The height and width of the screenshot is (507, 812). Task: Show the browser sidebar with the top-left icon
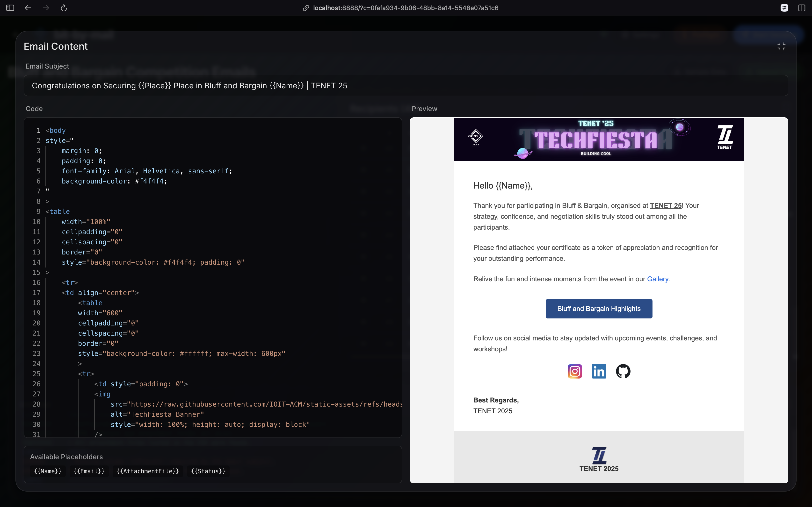[10, 8]
